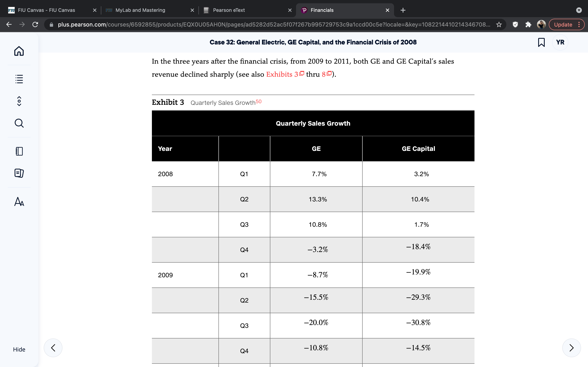Open the table of contents list icon

tap(19, 79)
